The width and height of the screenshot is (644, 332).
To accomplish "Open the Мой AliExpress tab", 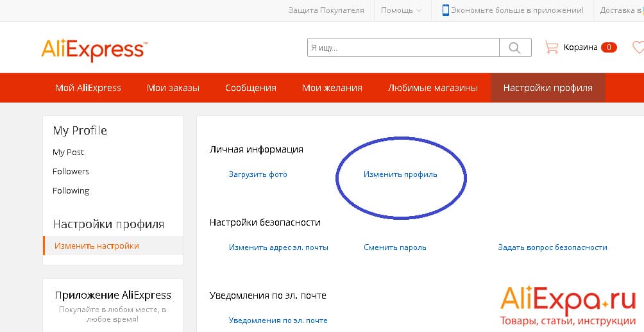I will (x=88, y=88).
